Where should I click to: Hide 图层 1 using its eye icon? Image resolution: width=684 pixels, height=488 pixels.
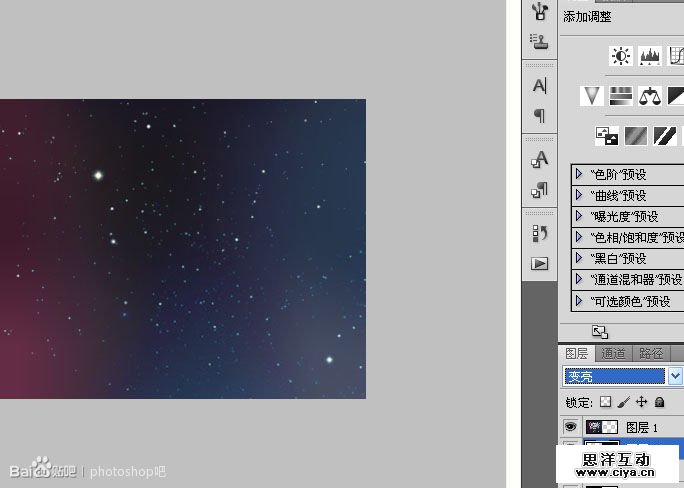point(571,427)
